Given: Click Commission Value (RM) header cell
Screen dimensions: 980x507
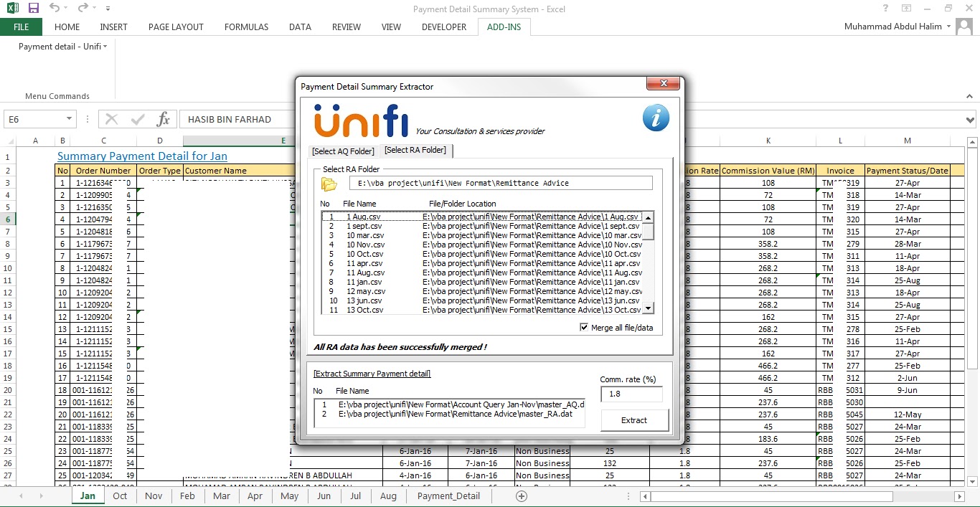Looking at the screenshot, I should point(768,171).
